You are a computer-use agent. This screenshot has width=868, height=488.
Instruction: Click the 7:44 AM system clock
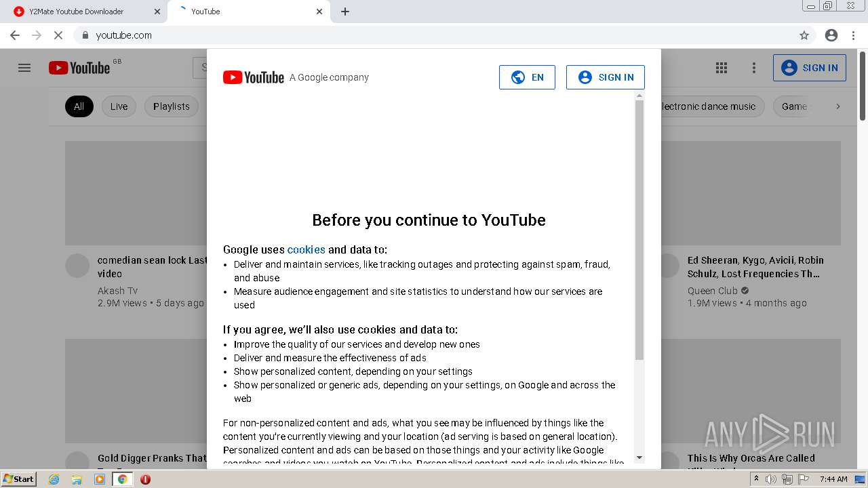pyautogui.click(x=833, y=479)
